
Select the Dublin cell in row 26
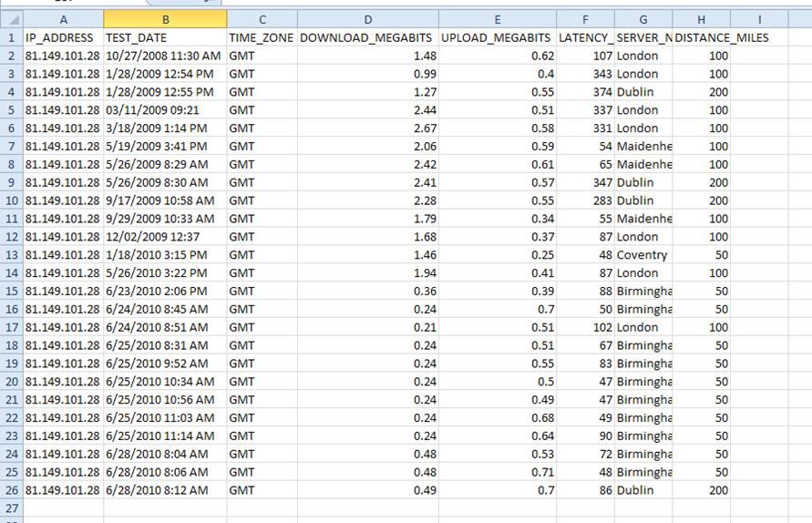point(643,490)
